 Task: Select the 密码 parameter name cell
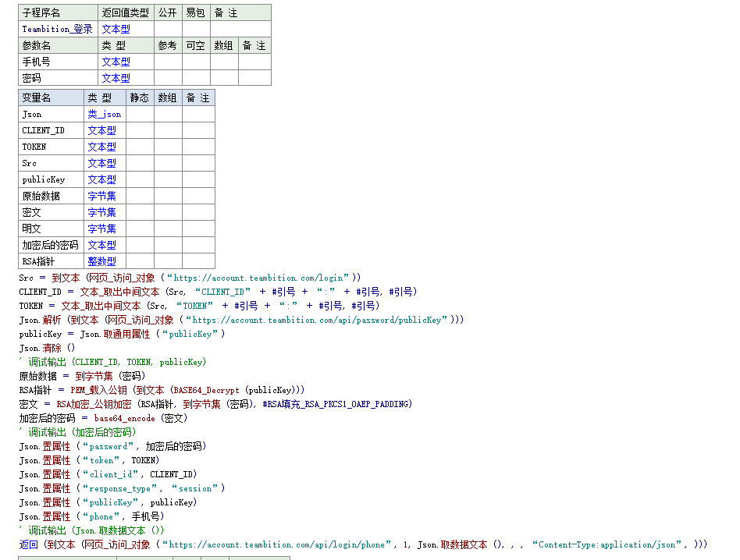point(58,78)
